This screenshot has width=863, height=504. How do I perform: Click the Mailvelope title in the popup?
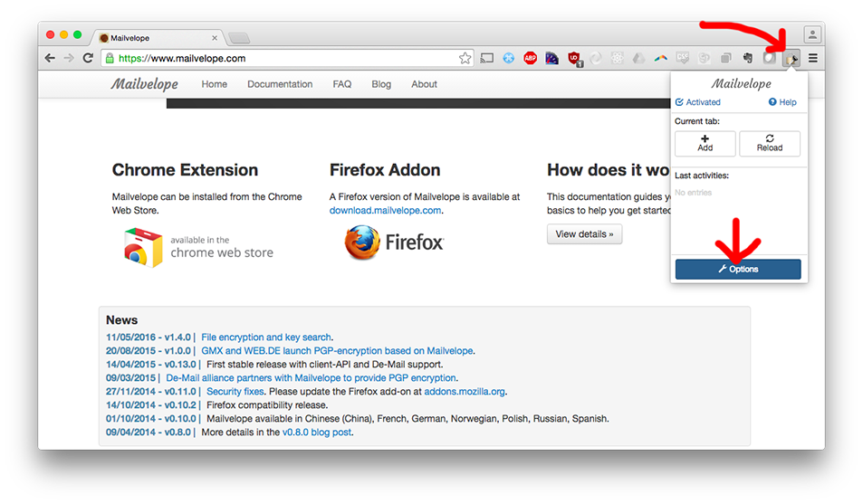[x=741, y=83]
